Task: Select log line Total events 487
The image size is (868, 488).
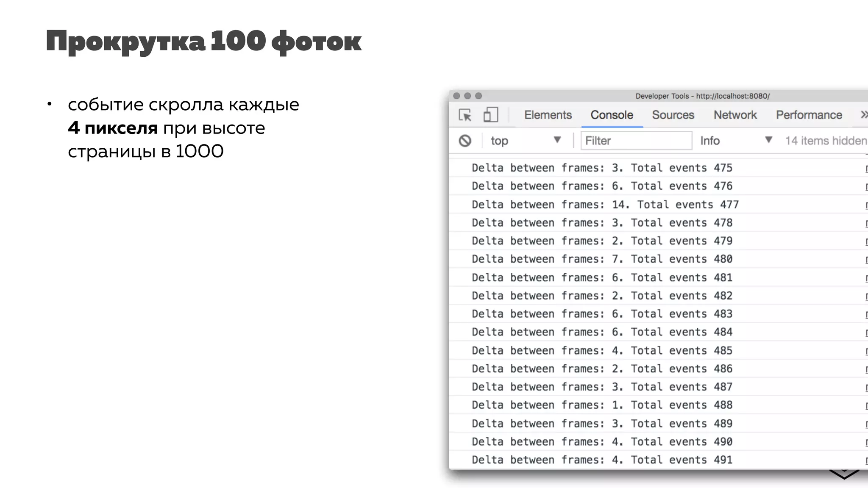Action: coord(658,387)
